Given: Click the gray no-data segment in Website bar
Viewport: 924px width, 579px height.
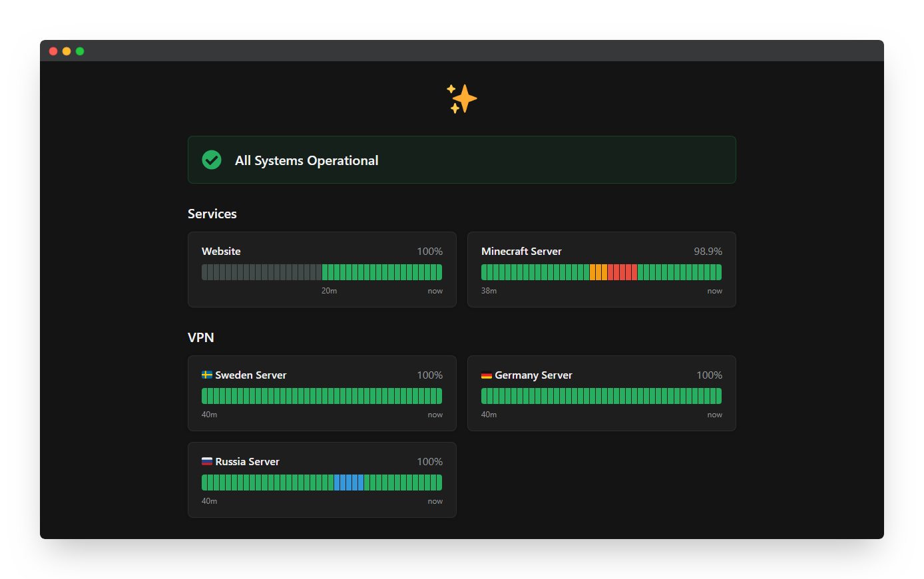Looking at the screenshot, I should pyautogui.click(x=260, y=272).
